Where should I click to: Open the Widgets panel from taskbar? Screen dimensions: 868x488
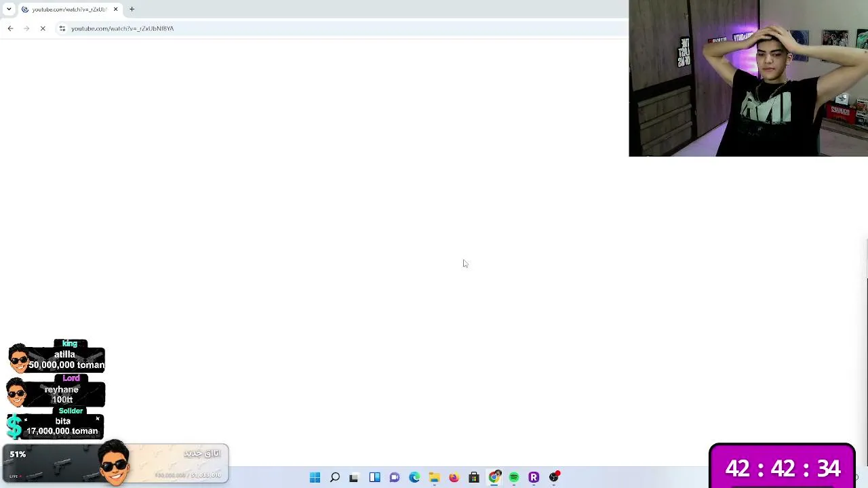(374, 478)
